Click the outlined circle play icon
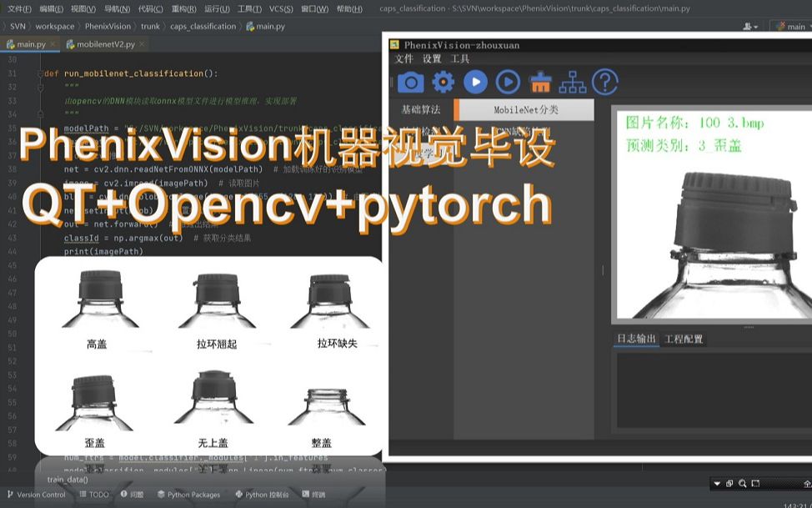Image resolution: width=812 pixels, height=508 pixels. (508, 82)
